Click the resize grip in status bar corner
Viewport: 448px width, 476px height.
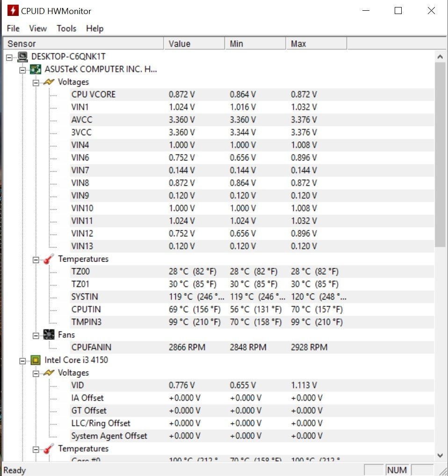click(443, 471)
